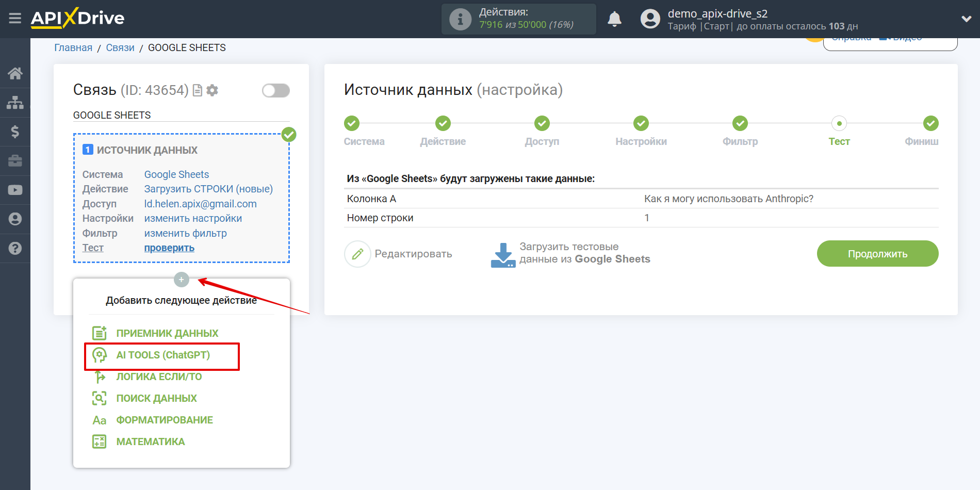
Task: Open profile icon in sidebar
Action: [15, 219]
